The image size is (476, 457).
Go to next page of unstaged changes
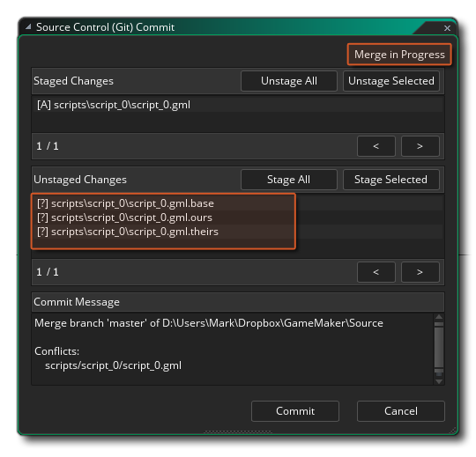point(420,272)
